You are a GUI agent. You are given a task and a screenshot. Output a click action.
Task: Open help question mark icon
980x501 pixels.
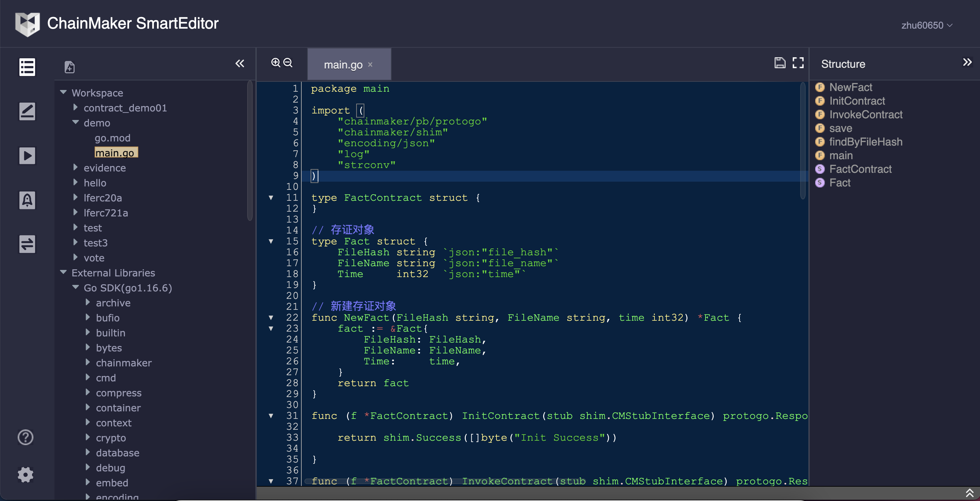pyautogui.click(x=26, y=437)
